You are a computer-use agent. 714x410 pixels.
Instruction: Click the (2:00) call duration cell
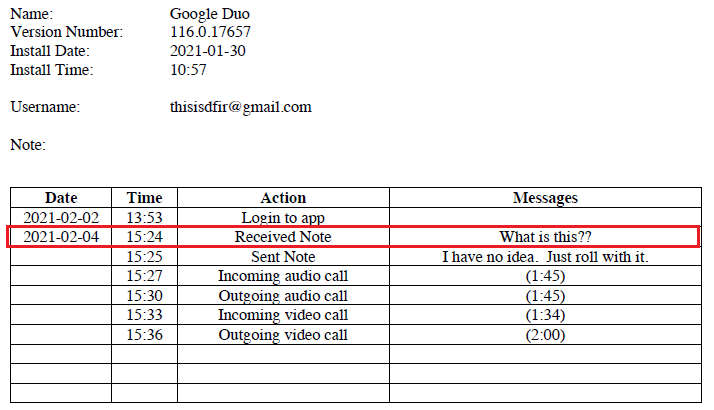point(545,335)
